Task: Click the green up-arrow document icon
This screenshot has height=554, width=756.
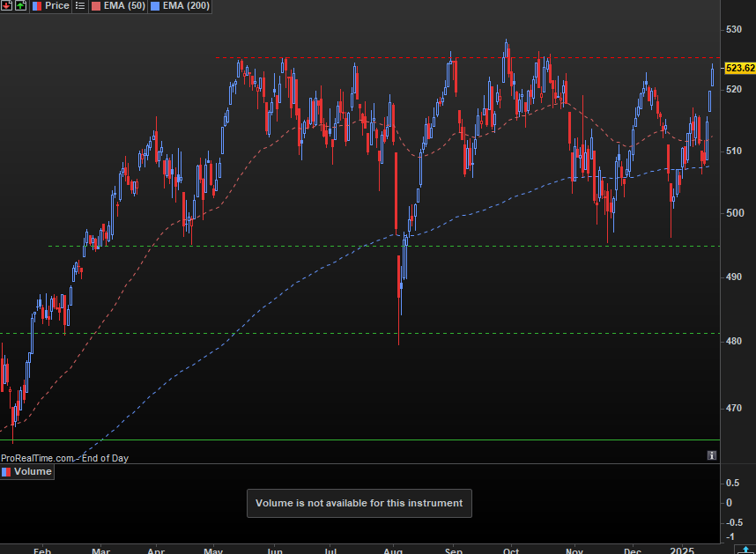Action: click(x=21, y=6)
